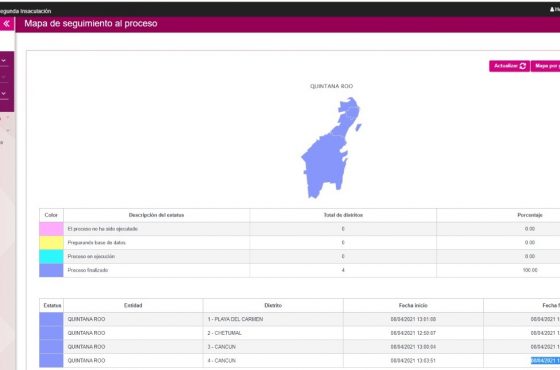Image resolution: width=560 pixels, height=370 pixels.
Task: Click the cyan 'Proceso en ejecución' swatch
Action: (x=51, y=257)
